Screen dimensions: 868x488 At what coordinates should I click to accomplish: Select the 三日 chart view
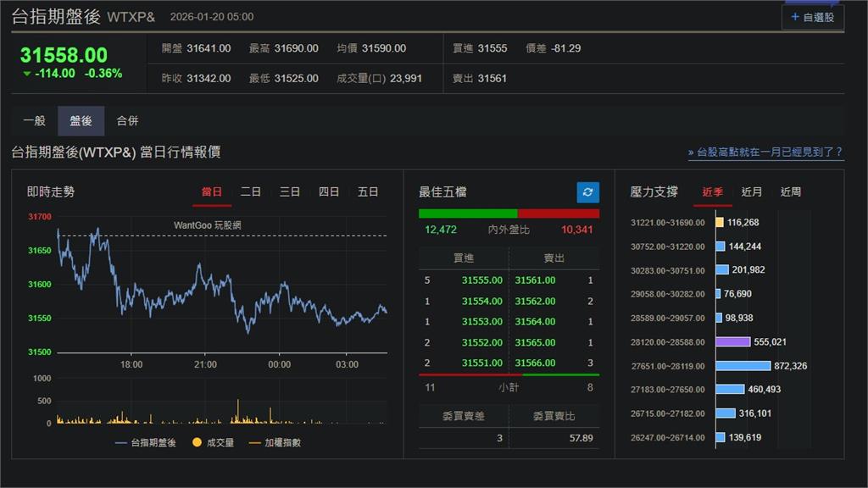click(x=289, y=191)
